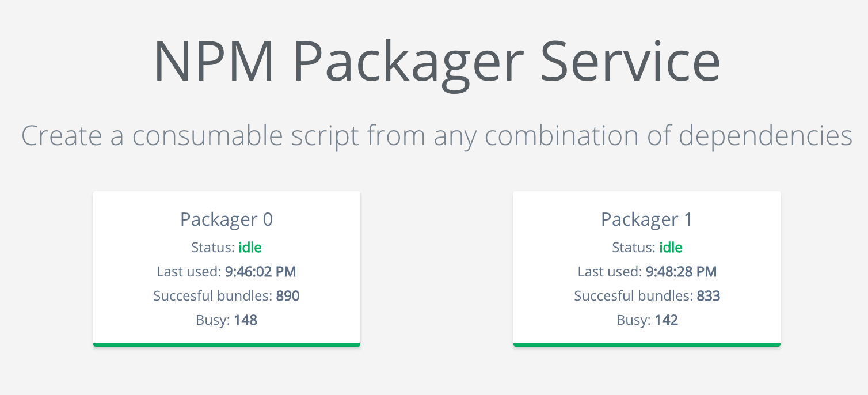The image size is (868, 395).
Task: Click the 9:48:28 PM last used time
Action: coord(681,272)
